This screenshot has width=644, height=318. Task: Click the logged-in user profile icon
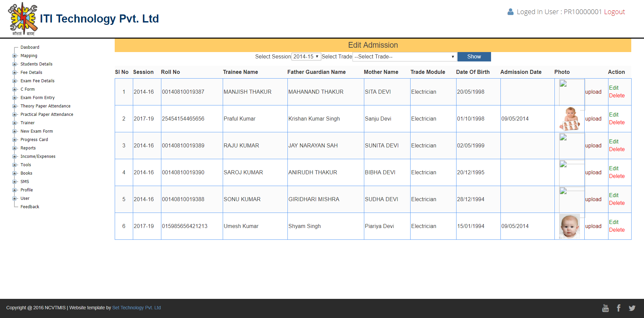[x=510, y=12]
